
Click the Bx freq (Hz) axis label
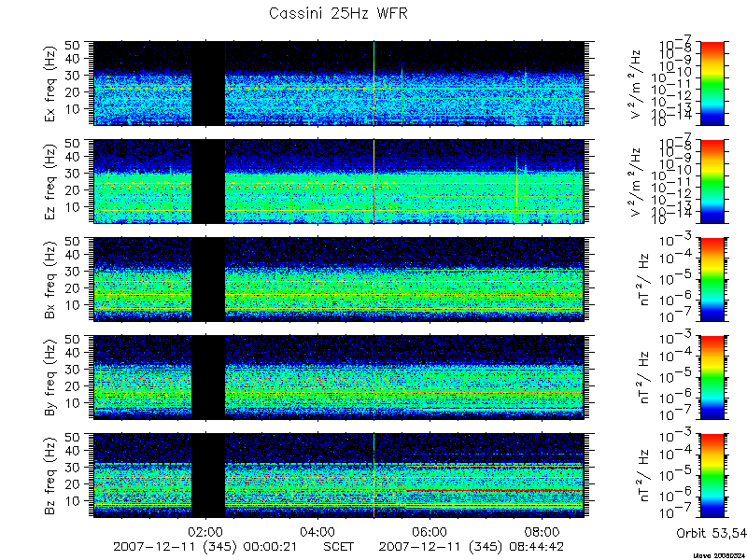pyautogui.click(x=51, y=279)
